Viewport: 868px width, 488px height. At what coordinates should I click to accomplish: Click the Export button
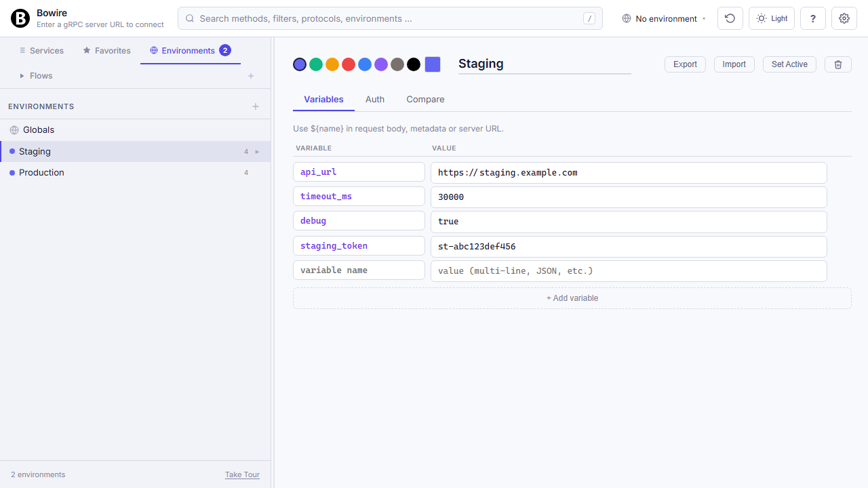point(685,64)
